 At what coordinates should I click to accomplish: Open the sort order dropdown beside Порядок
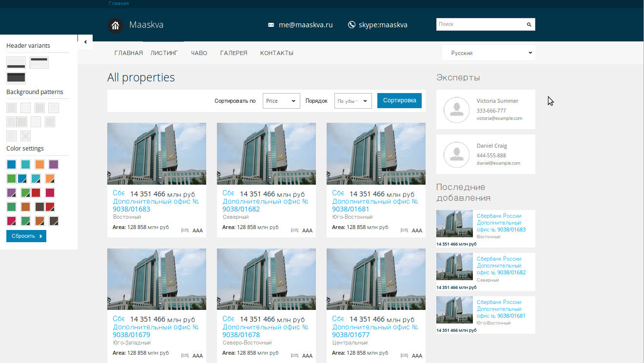tap(353, 101)
